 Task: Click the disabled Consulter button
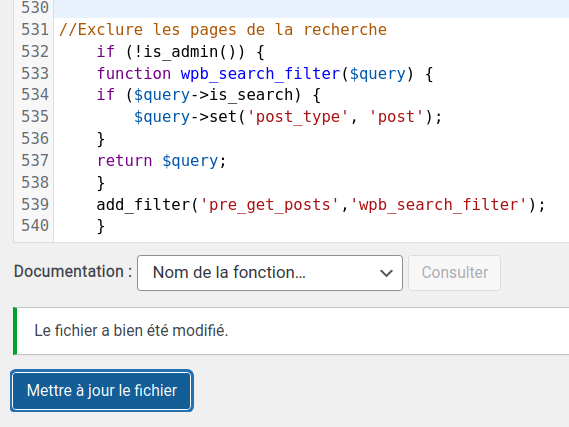point(454,273)
